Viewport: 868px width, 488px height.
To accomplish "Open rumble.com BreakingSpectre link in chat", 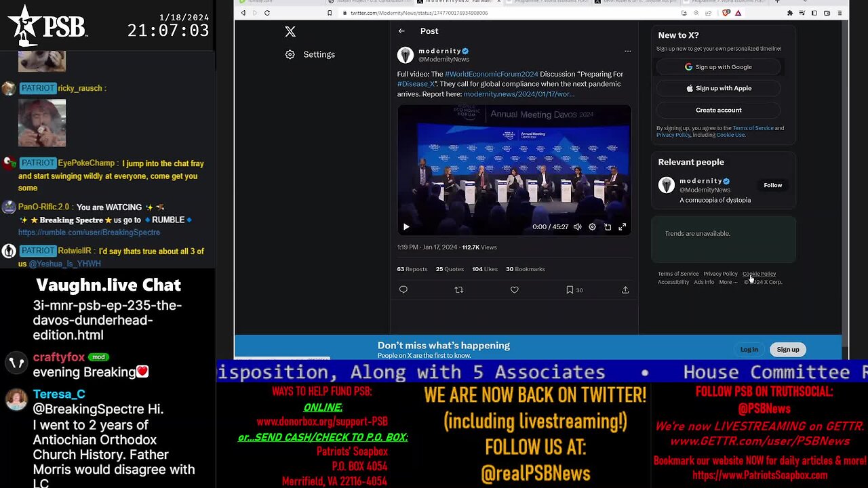I will (90, 232).
